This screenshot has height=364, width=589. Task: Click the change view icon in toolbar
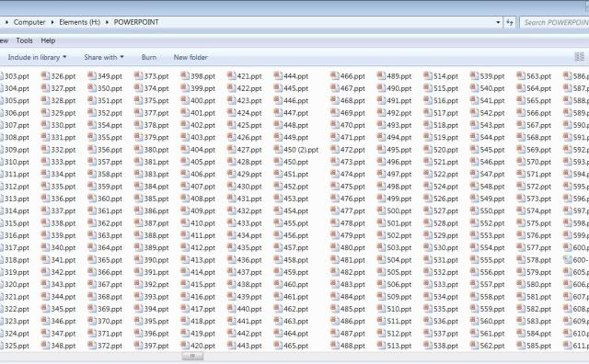coord(579,57)
